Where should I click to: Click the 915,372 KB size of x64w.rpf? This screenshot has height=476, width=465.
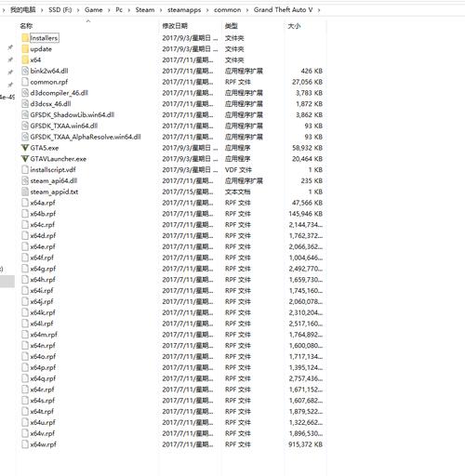coord(306,444)
